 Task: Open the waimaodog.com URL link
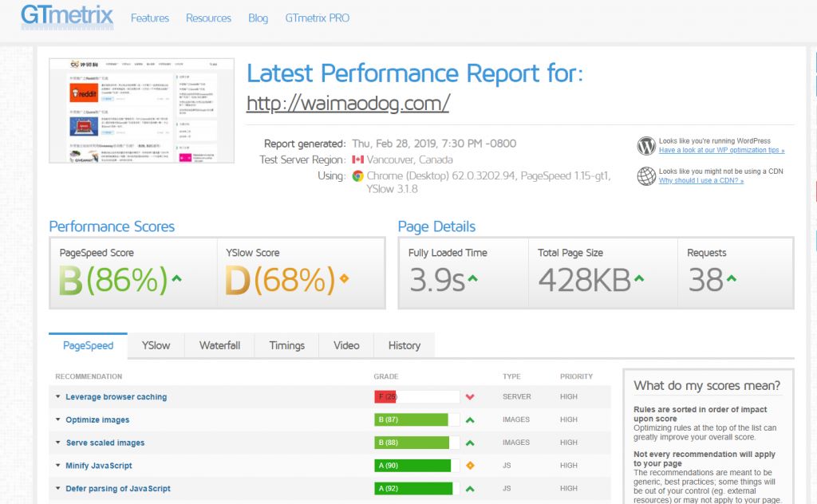click(x=348, y=104)
